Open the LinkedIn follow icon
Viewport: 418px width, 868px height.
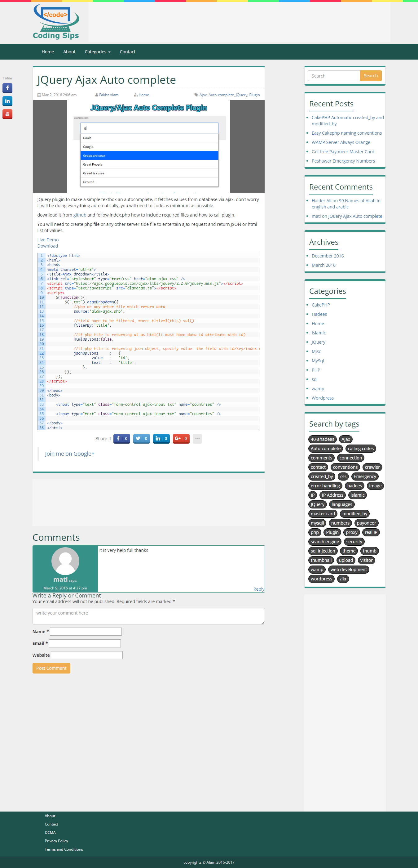(x=7, y=101)
